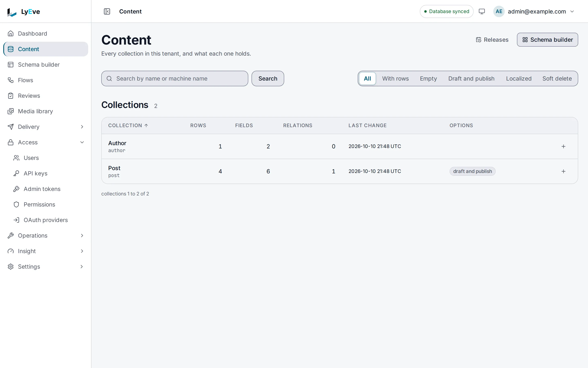Filter collections by With rows
The height and width of the screenshot is (368, 588).
click(395, 79)
